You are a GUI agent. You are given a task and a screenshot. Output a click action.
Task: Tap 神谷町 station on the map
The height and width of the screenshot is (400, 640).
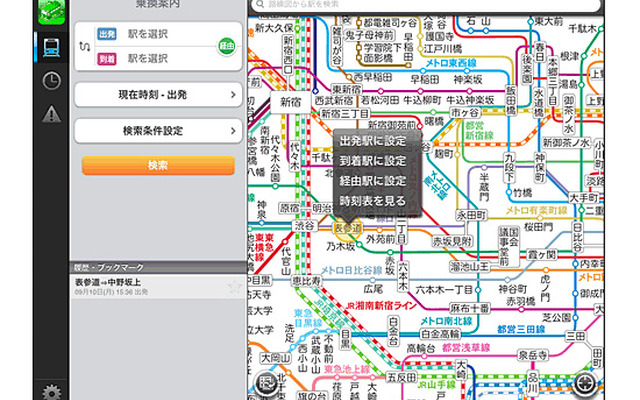click(x=513, y=289)
